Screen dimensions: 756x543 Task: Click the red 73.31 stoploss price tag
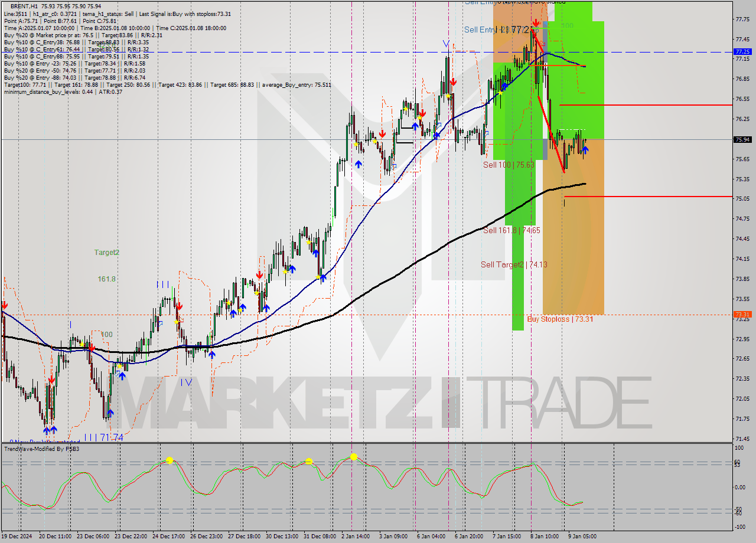coord(742,315)
